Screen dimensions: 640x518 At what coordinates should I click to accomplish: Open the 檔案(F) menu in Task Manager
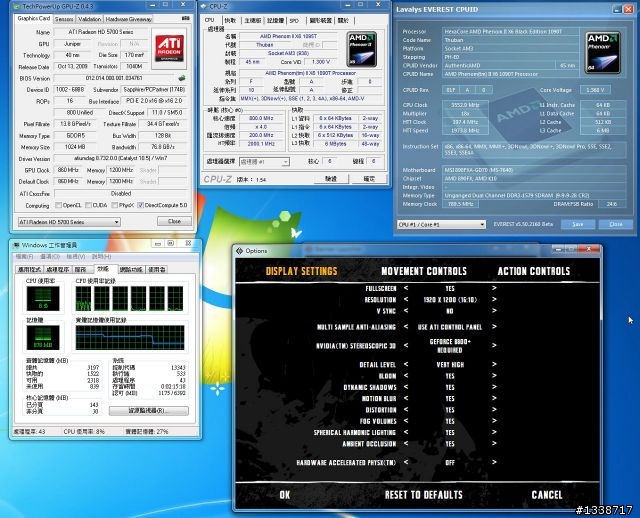tap(24, 256)
